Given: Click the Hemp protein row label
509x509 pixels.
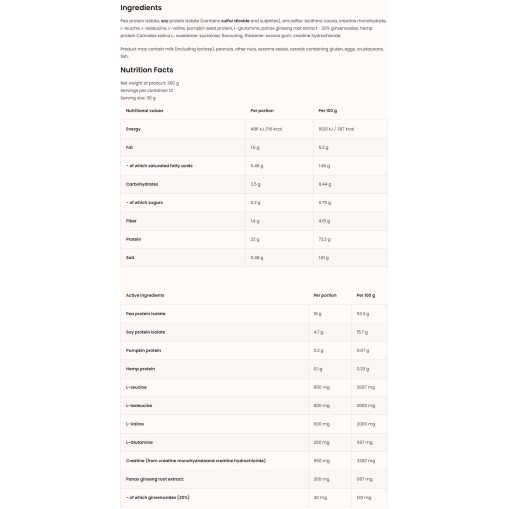Looking at the screenshot, I should coord(140,369).
